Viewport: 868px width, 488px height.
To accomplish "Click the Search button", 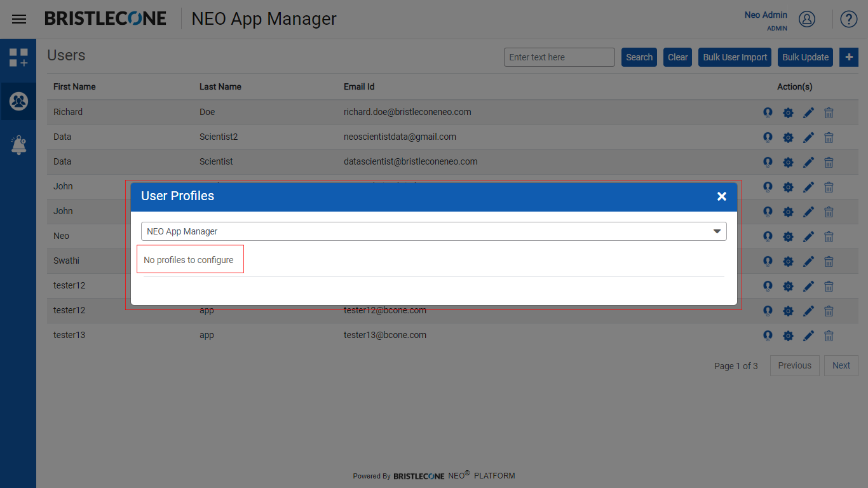I will tap(639, 57).
